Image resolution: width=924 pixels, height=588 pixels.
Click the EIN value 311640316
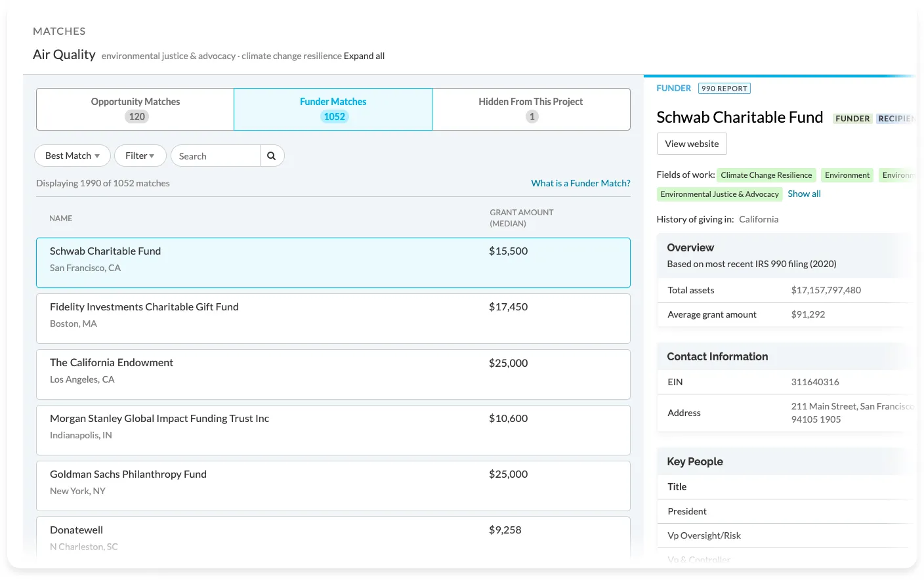815,382
